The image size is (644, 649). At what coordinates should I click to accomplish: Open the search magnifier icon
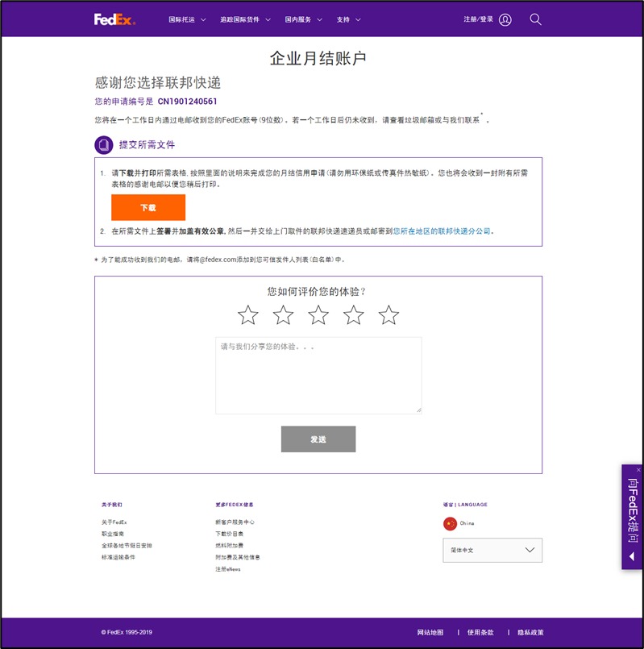pyautogui.click(x=535, y=19)
